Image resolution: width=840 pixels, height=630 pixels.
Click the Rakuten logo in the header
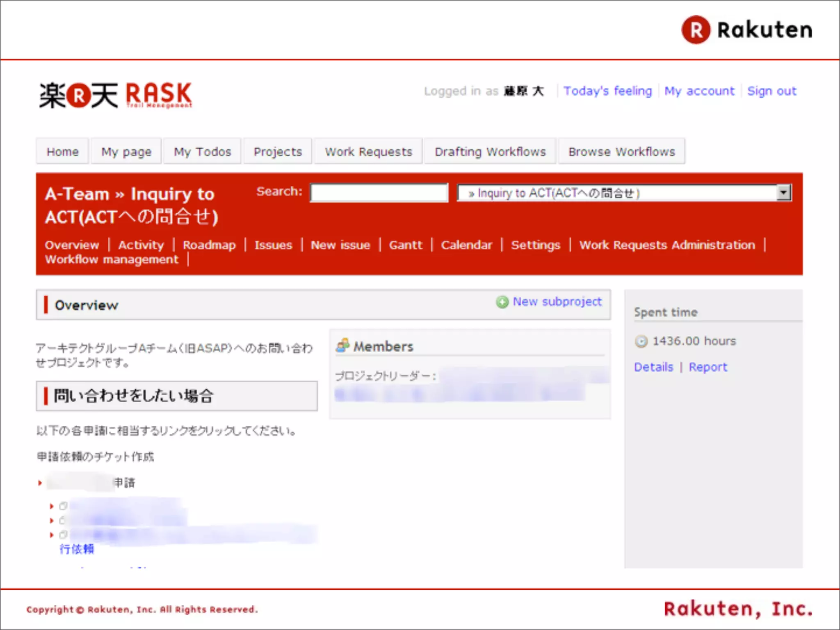[x=747, y=30]
